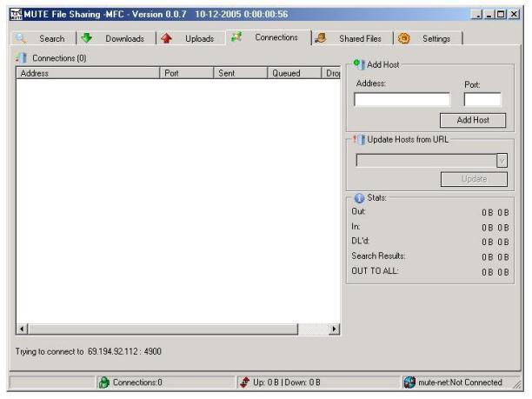Click the red arrow Uploads icon

tap(165, 38)
